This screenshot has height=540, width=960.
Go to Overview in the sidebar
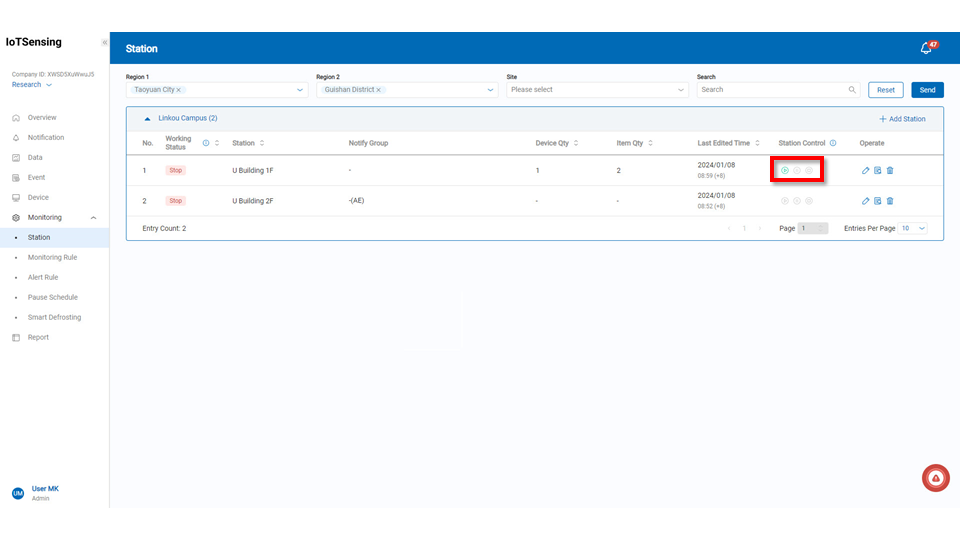point(42,117)
